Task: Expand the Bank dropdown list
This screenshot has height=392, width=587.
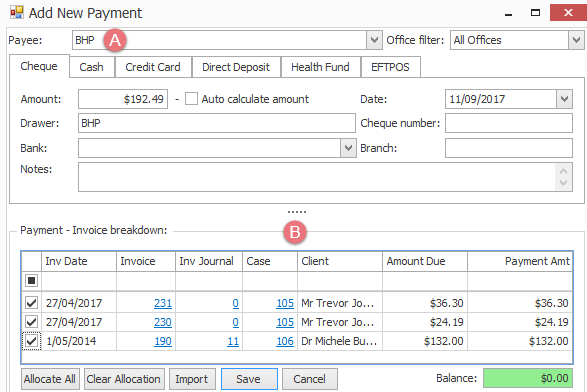Action: [348, 148]
